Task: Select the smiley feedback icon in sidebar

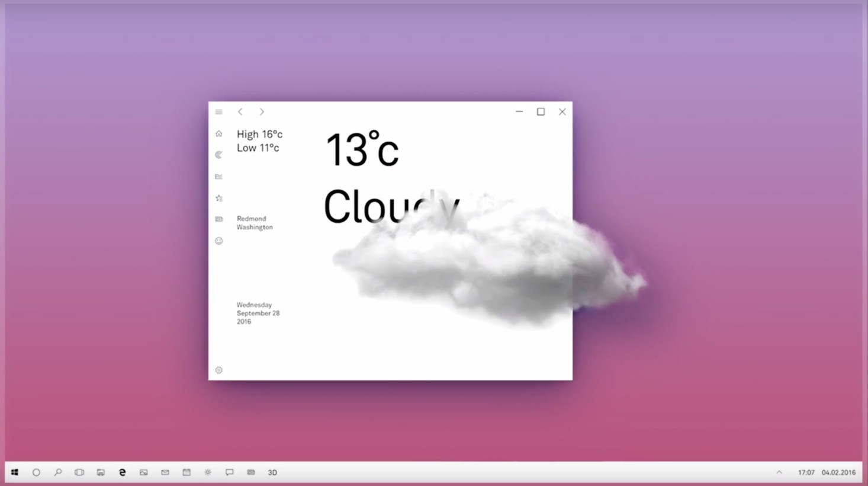Action: pyautogui.click(x=218, y=241)
